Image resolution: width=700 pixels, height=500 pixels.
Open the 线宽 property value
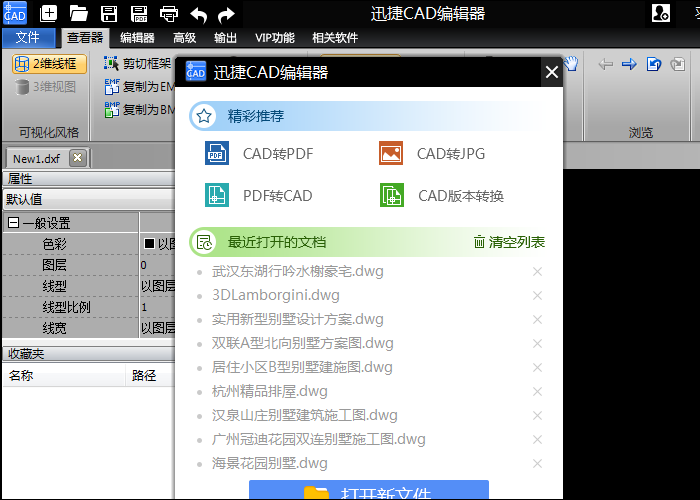pos(157,328)
